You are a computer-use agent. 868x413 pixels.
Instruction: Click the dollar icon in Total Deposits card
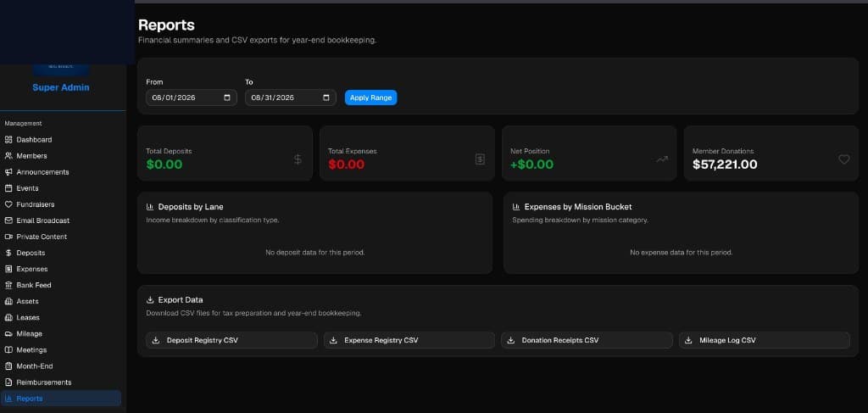[298, 159]
